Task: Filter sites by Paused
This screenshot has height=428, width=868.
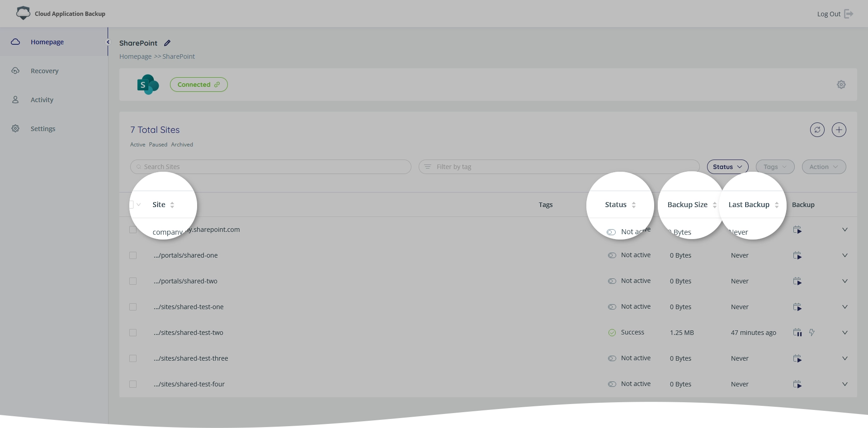Action: click(x=158, y=145)
